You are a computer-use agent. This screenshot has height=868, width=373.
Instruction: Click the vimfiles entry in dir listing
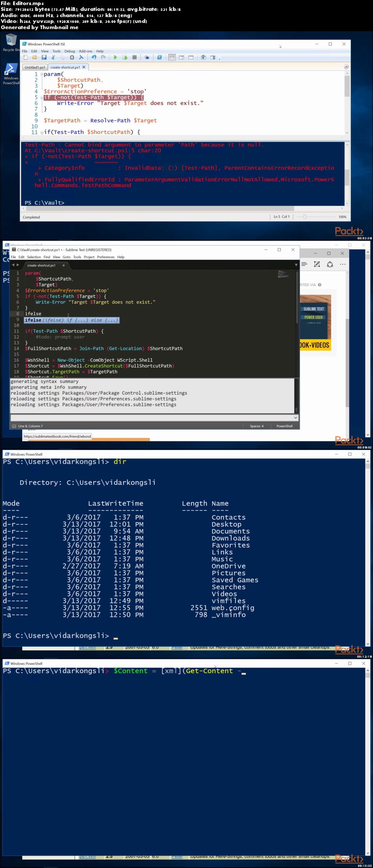(x=229, y=601)
